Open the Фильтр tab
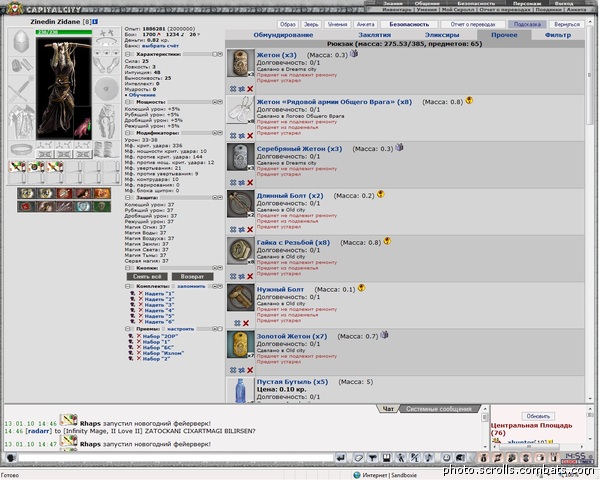Image resolution: width=600 pixels, height=480 pixels. point(558,35)
